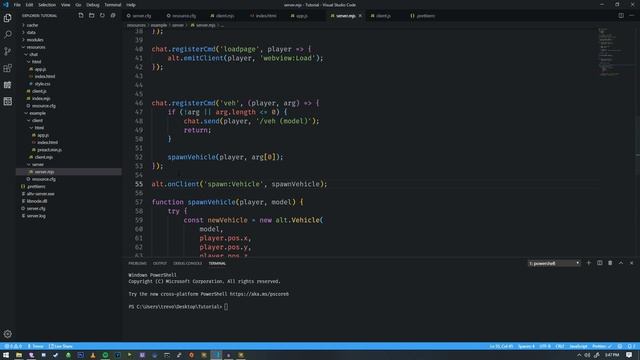Collapse the example folder

tap(37, 113)
